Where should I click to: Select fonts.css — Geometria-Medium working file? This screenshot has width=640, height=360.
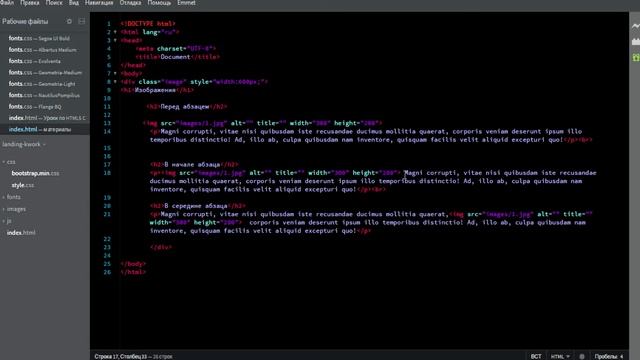45,73
